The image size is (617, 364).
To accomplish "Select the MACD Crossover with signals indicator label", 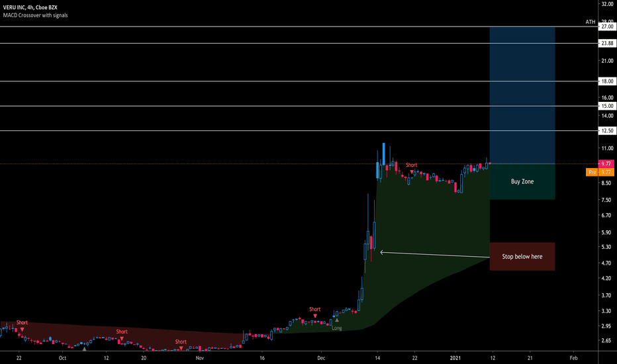I will (x=35, y=15).
